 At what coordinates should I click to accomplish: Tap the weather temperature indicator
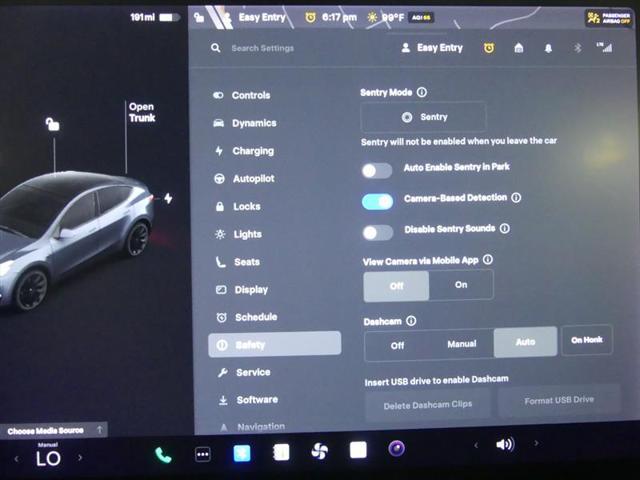(385, 17)
